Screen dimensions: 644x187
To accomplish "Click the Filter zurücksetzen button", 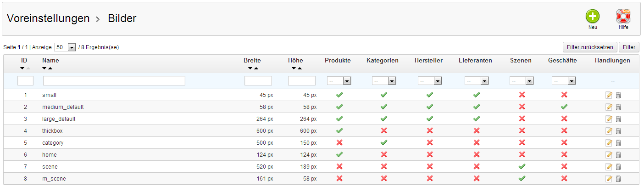I will click(x=589, y=47).
